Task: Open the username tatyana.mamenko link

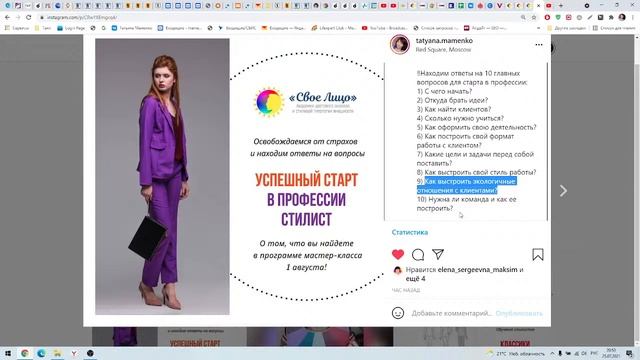Action: tap(444, 40)
